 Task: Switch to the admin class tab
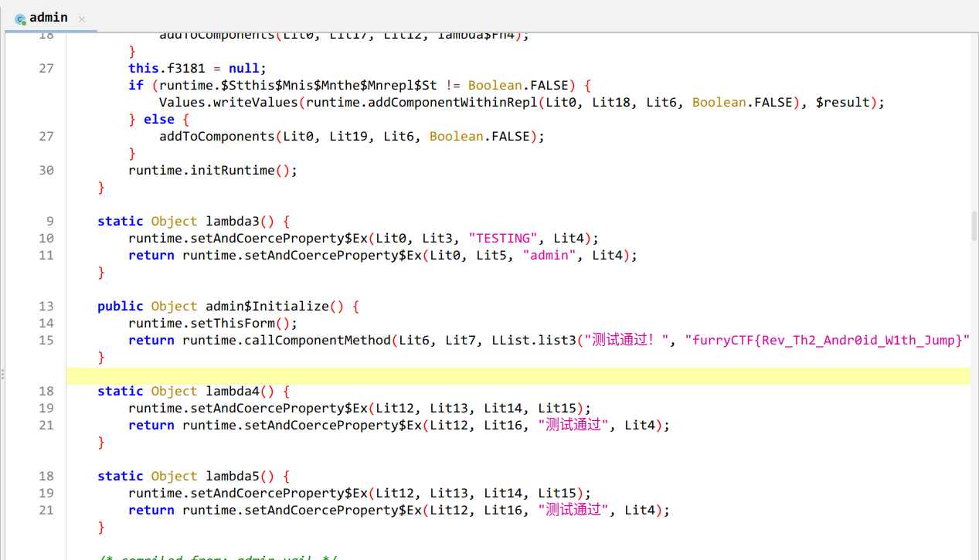point(48,18)
